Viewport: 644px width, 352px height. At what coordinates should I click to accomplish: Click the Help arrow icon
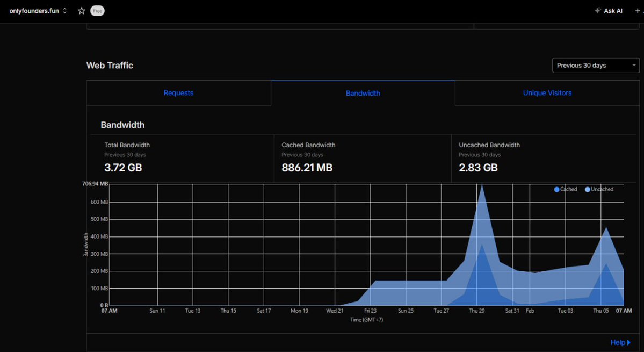629,342
